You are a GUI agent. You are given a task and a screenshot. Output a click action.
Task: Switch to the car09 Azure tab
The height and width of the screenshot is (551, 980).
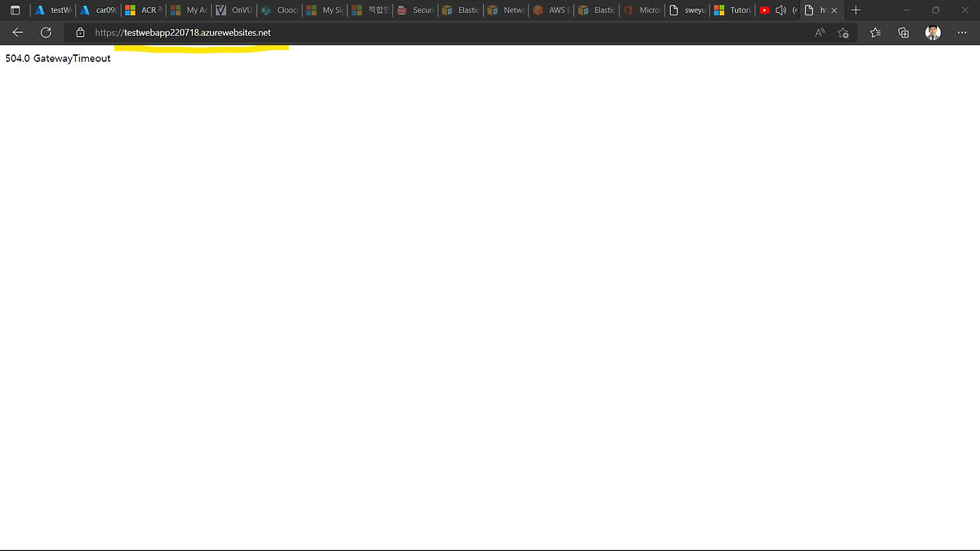98,11
